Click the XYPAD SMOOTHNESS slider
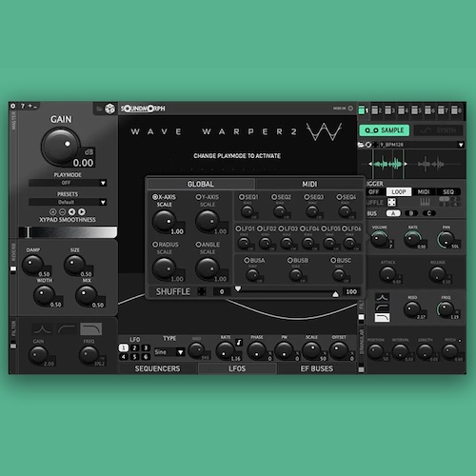Viewport: 476px width, 476px height. point(68,232)
